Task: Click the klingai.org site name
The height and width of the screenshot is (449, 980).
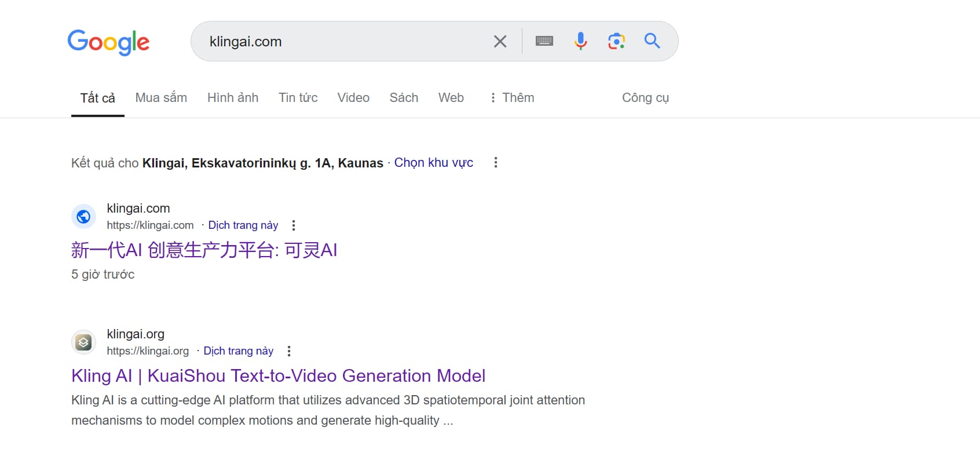Action: [x=136, y=334]
